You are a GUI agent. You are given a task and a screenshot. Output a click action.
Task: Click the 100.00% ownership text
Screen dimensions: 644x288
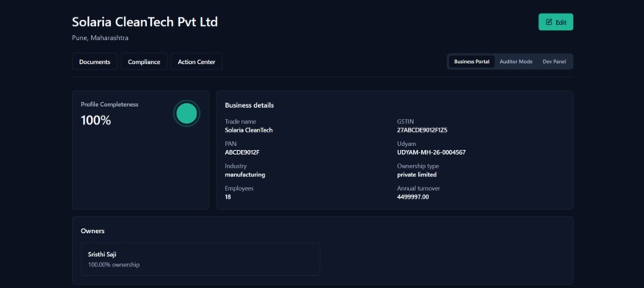tap(113, 265)
